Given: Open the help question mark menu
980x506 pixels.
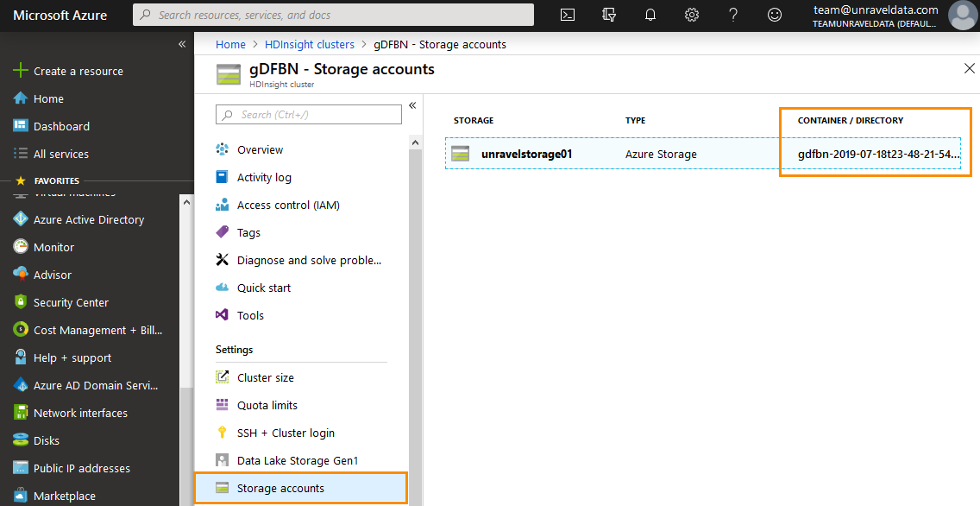Looking at the screenshot, I should click(733, 15).
